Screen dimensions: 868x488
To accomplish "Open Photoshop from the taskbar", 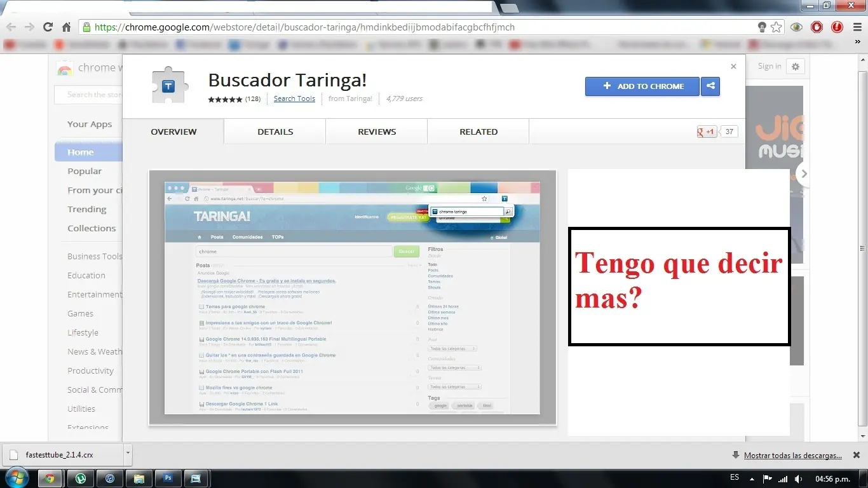I will click(168, 478).
